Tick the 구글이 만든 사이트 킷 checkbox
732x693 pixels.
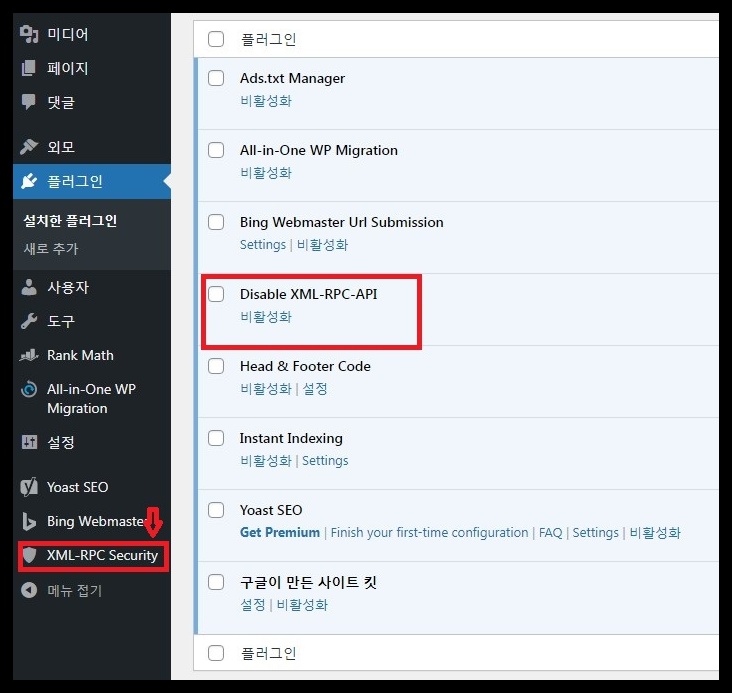pyautogui.click(x=216, y=582)
